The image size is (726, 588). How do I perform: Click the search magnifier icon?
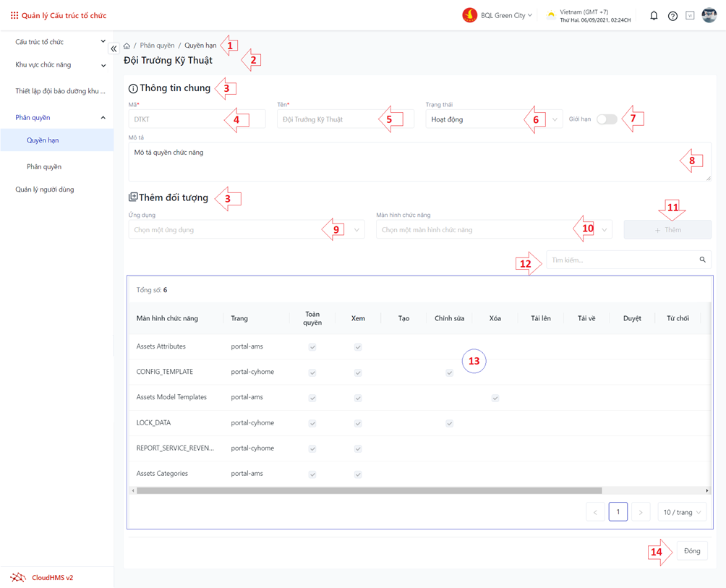[702, 260]
